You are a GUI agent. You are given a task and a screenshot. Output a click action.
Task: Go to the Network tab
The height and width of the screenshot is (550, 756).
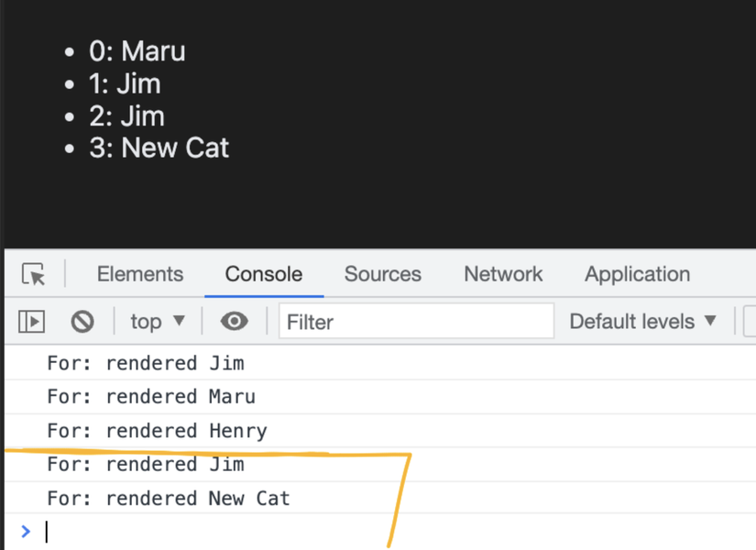[x=503, y=274]
